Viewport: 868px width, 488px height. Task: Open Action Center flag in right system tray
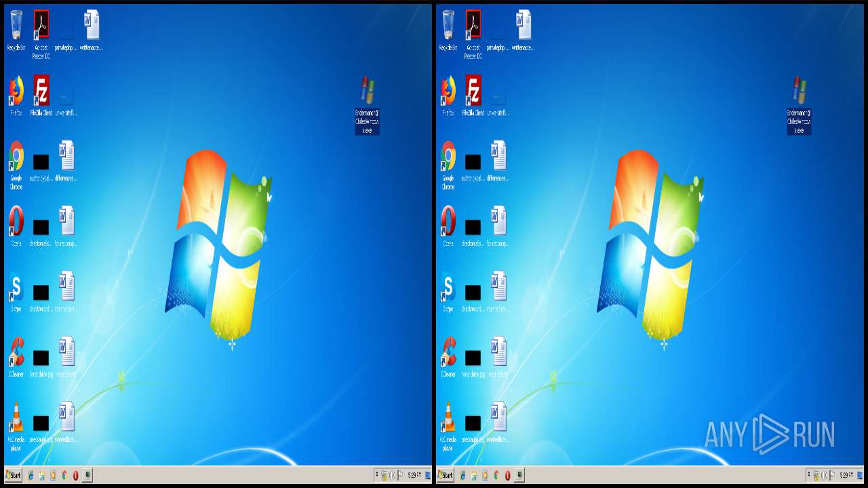tap(832, 475)
